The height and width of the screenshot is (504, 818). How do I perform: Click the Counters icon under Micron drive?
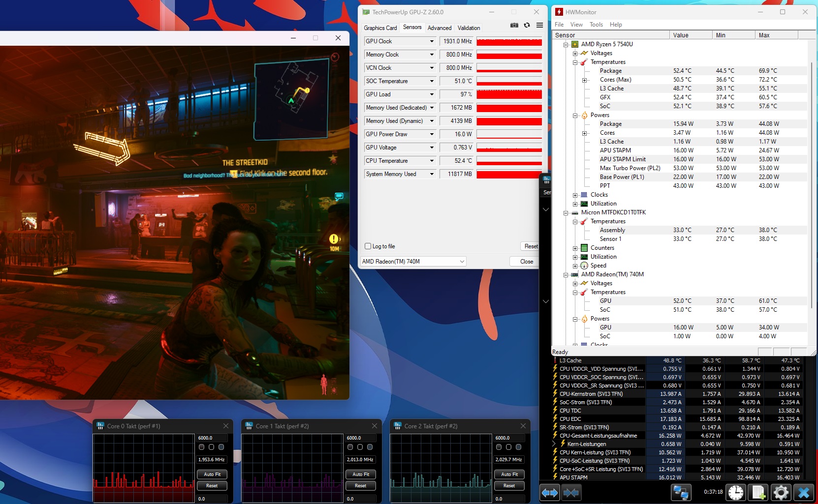click(x=584, y=248)
